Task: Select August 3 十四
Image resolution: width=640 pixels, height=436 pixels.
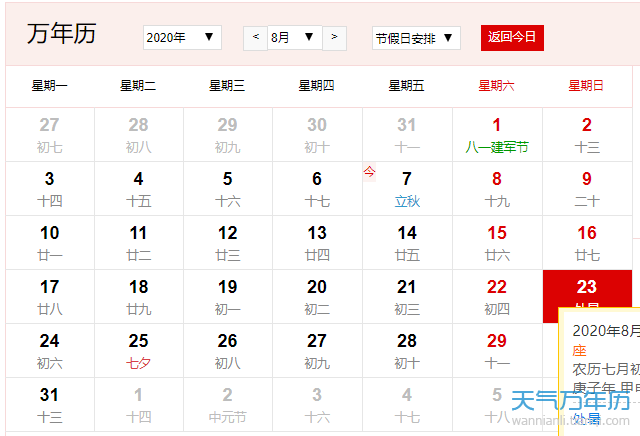Action: (50, 189)
